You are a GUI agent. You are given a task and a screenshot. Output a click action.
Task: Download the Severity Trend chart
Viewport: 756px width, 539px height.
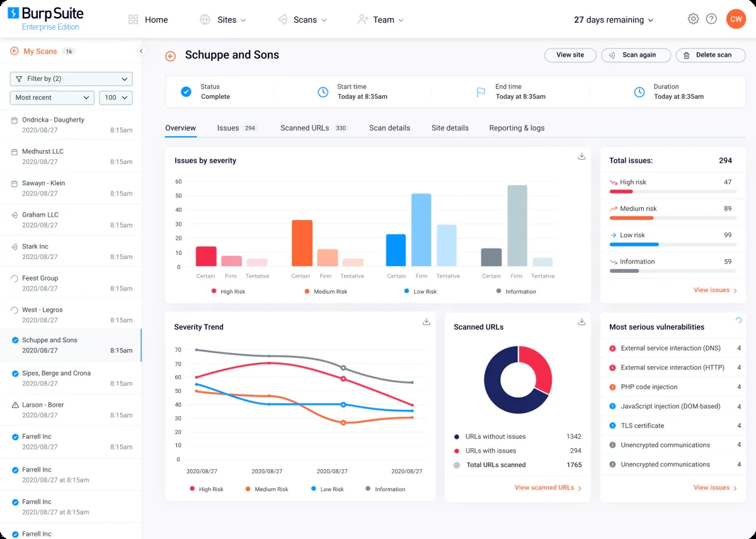click(426, 321)
